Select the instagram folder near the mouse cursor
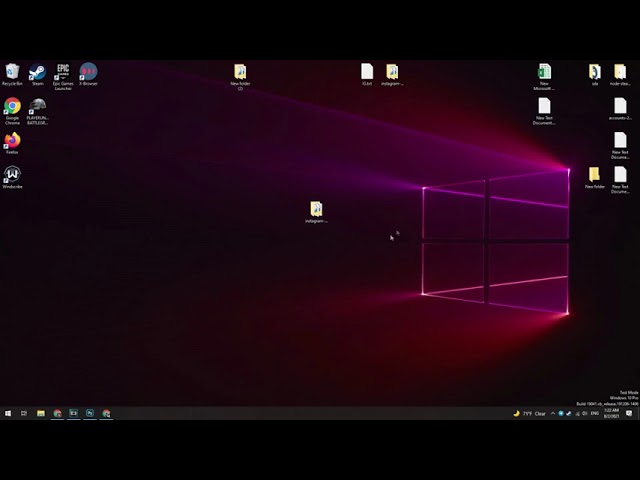 (316, 212)
